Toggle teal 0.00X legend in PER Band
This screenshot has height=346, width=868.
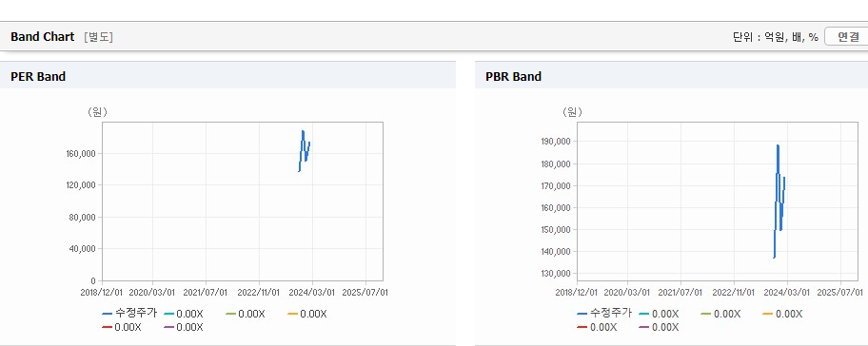tap(184, 314)
